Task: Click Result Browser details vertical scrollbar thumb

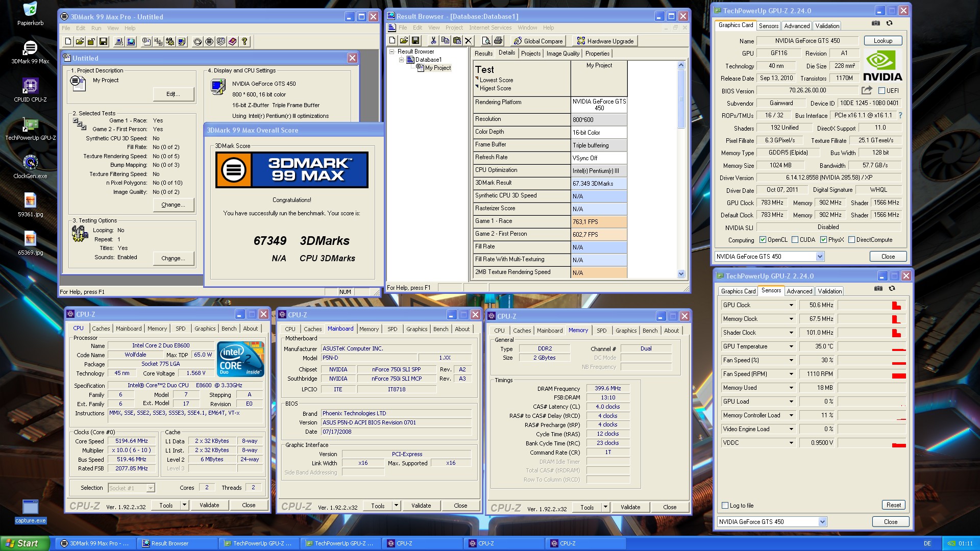Action: [x=681, y=99]
